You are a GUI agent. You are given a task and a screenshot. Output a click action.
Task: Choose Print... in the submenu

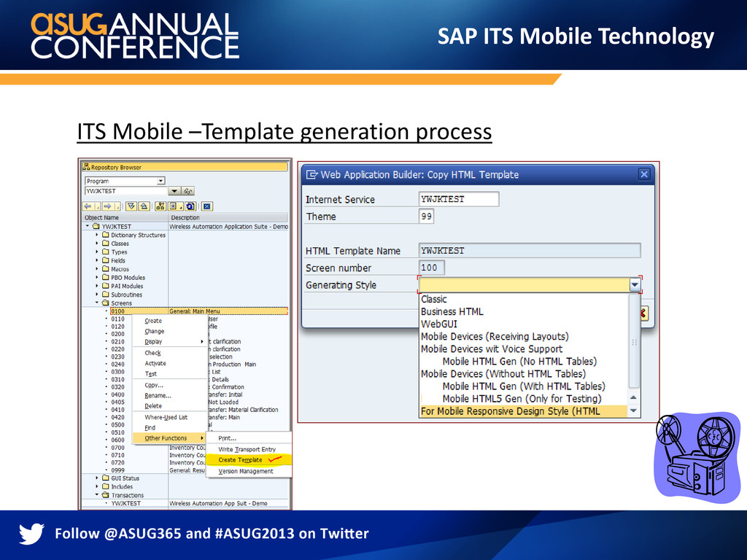point(249,438)
